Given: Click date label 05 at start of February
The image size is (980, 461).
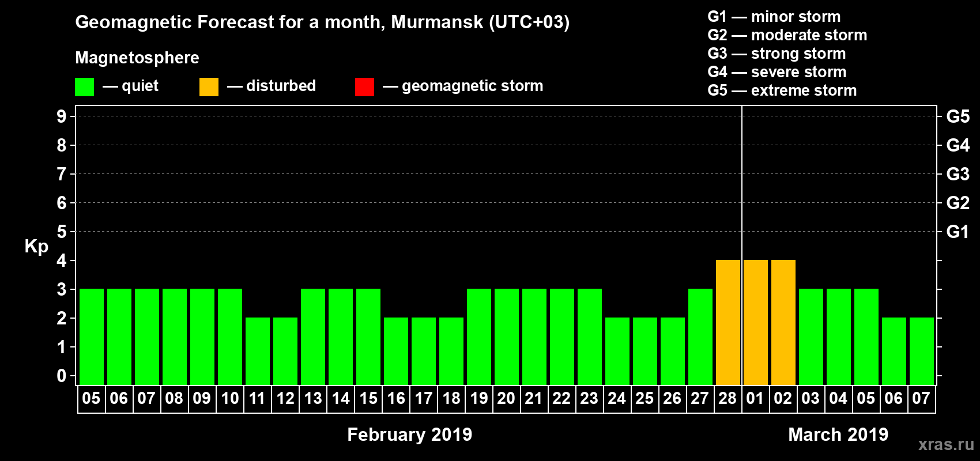Looking at the screenshot, I should click(x=91, y=398).
